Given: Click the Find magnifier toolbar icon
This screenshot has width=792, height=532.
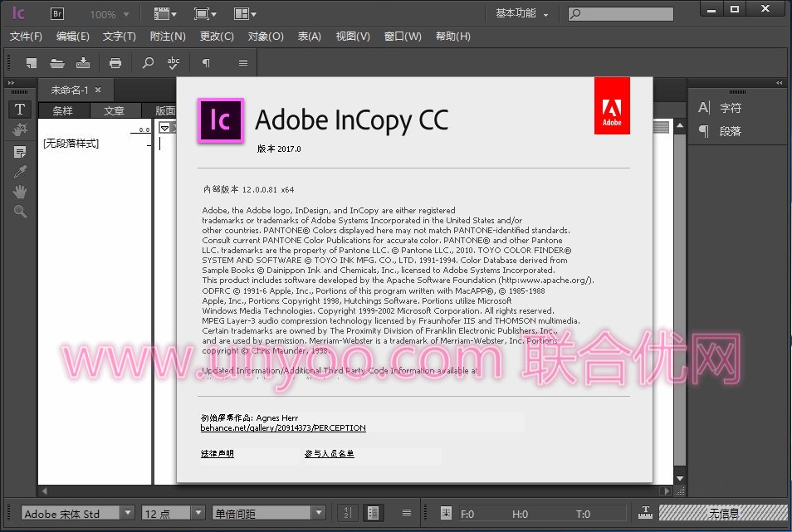Looking at the screenshot, I should pyautogui.click(x=148, y=62).
